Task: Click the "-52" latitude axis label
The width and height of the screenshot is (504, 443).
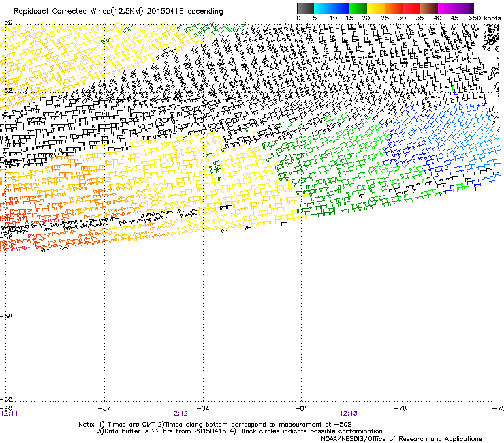Action: pos(6,91)
